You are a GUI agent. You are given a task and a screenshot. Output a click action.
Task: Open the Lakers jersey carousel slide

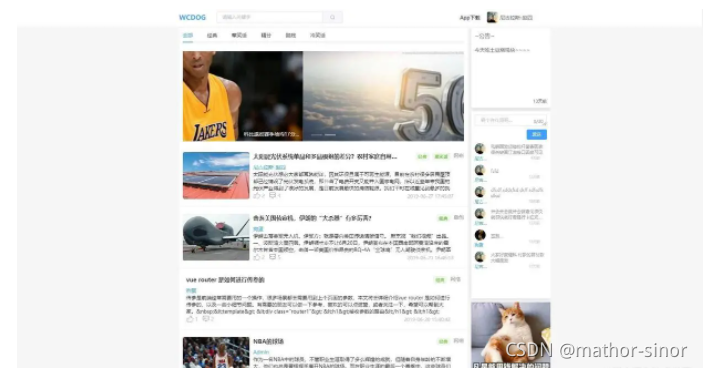pyautogui.click(x=243, y=96)
